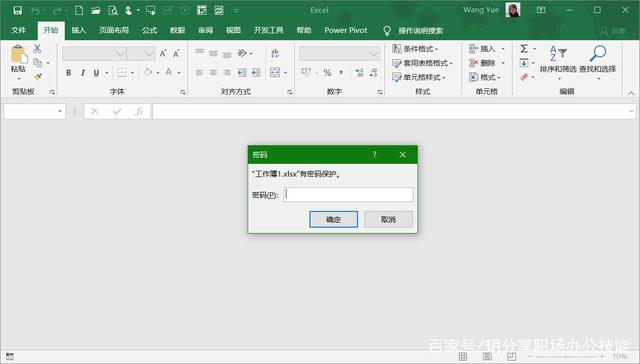Open 单元格样式 cell styles menu
The height and width of the screenshot is (364, 640).
(x=418, y=77)
